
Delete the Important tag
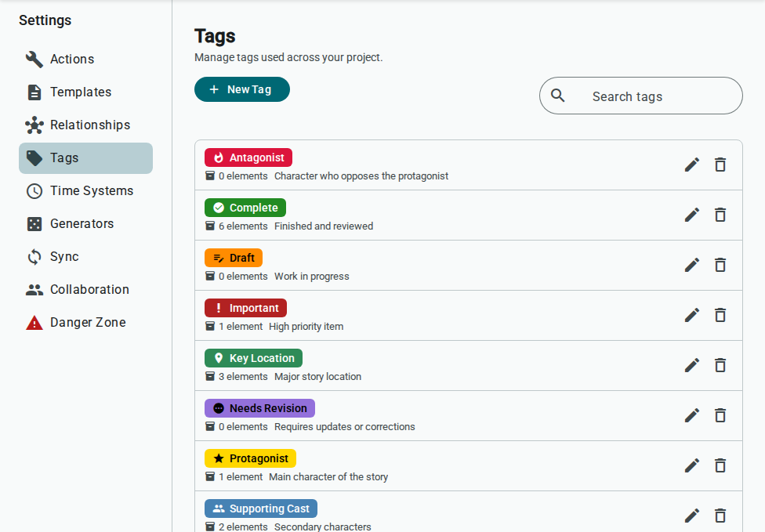click(x=720, y=316)
